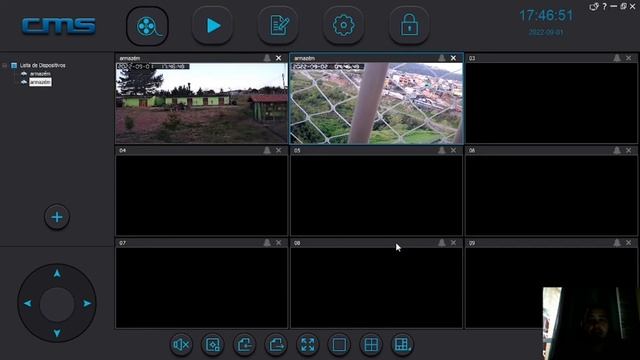Toggle the alarm bell on pane 08
The width and height of the screenshot is (640, 360).
(442, 243)
